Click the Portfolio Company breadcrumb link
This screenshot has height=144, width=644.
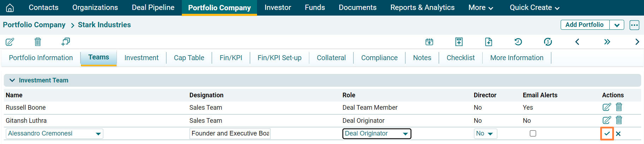pos(34,25)
